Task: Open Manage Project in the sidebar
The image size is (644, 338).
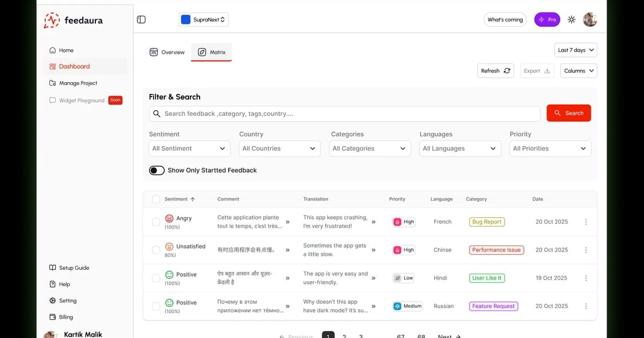Action: click(78, 83)
